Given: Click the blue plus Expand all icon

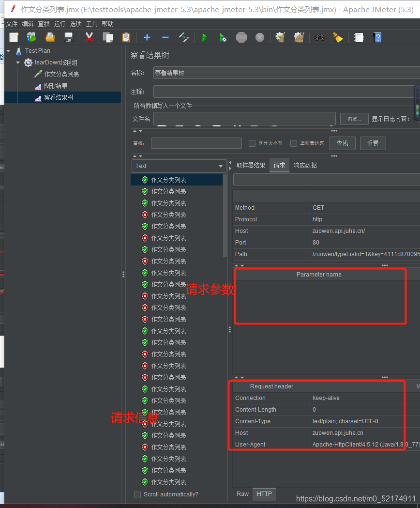Looking at the screenshot, I should coord(147,37).
